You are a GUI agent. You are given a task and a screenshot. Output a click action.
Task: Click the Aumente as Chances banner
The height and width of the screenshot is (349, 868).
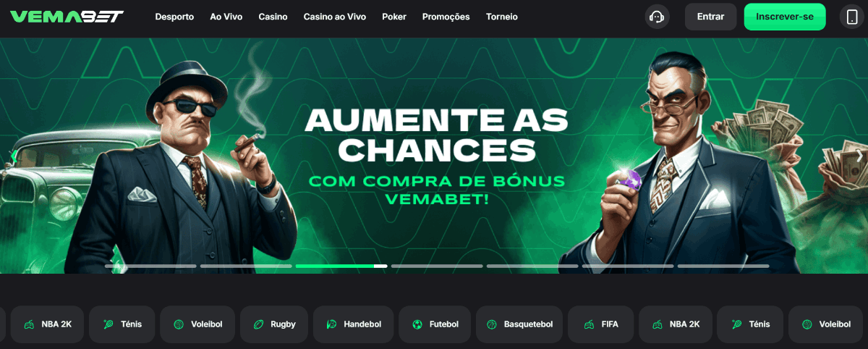click(x=434, y=156)
